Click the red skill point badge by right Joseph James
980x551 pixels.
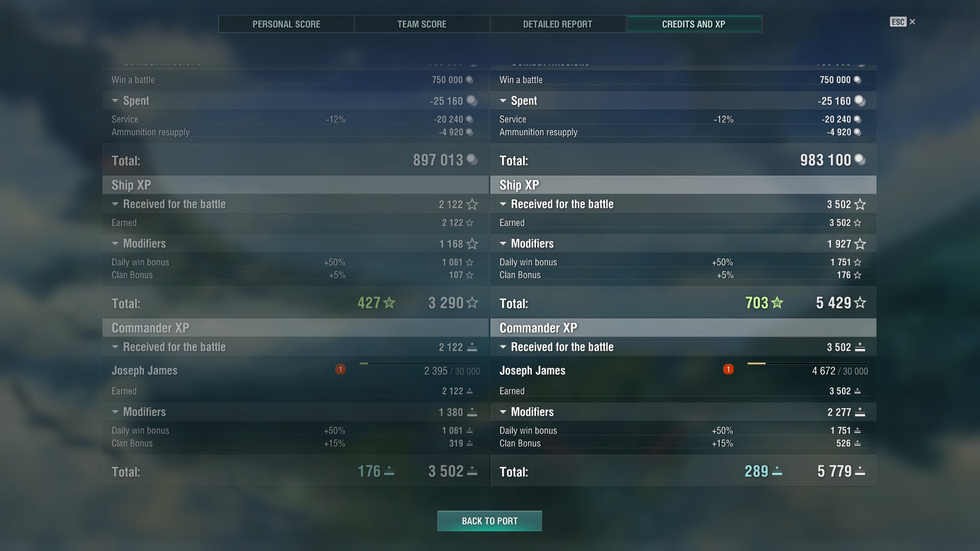[728, 369]
